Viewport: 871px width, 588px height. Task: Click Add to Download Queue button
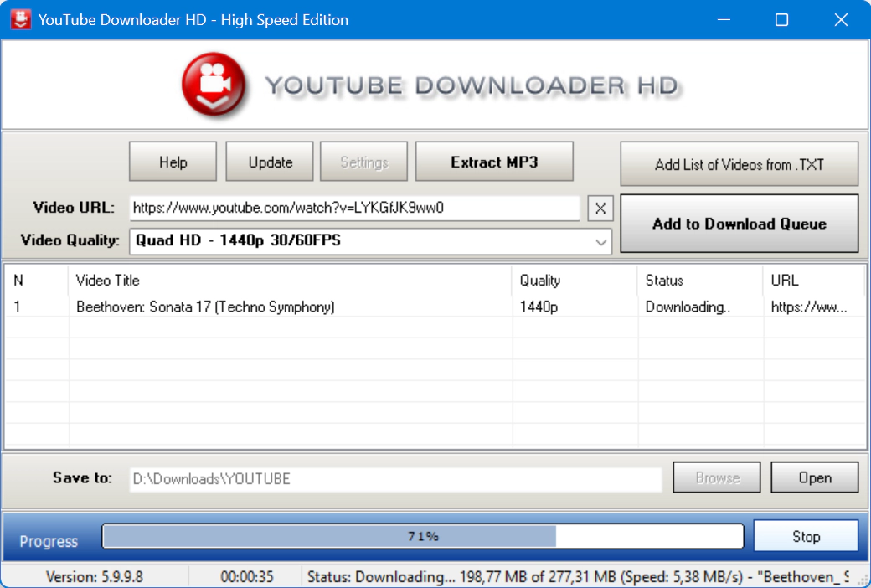[x=740, y=224]
